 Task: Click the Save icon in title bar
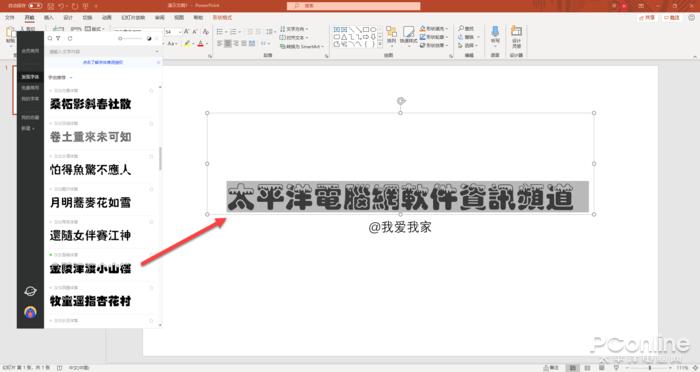51,6
